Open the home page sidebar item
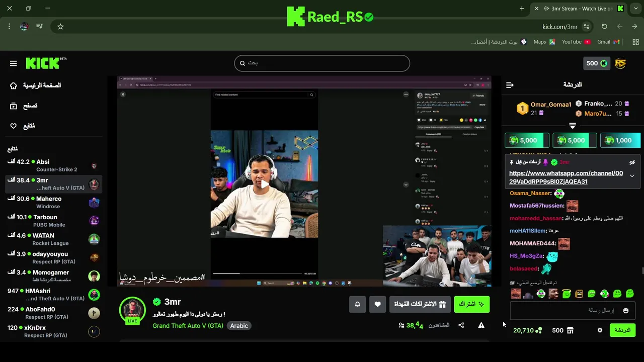The height and width of the screenshot is (362, 644). tap(36, 85)
